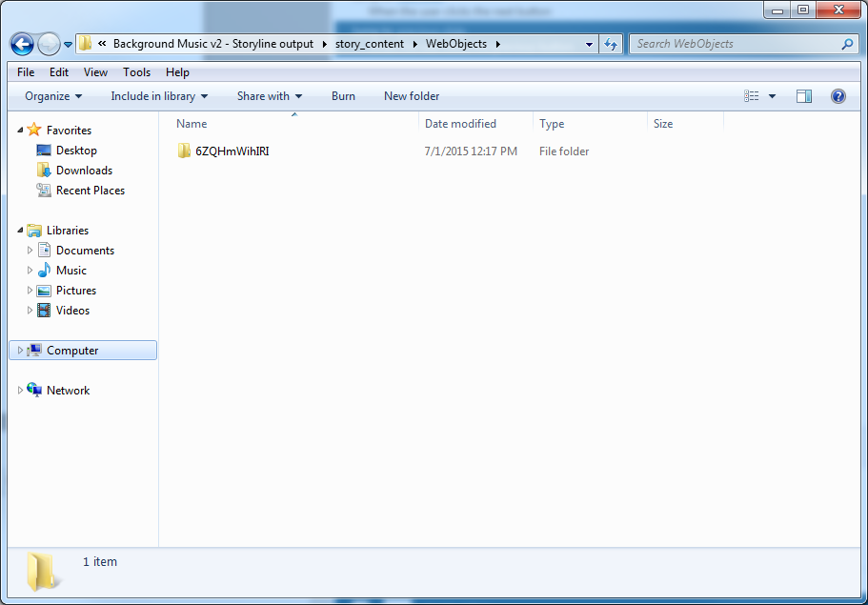The image size is (868, 605).
Task: Expand the Videos library
Action: (x=30, y=310)
